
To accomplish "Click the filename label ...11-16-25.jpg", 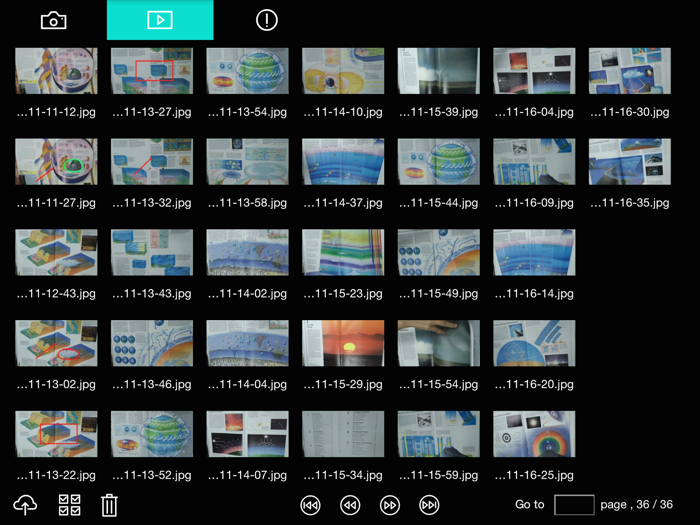I will click(534, 475).
